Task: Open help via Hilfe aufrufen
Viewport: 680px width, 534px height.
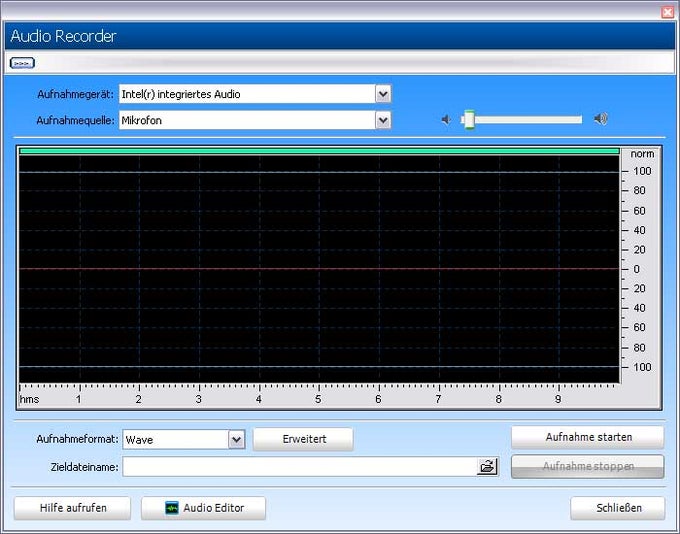Action: click(x=72, y=508)
